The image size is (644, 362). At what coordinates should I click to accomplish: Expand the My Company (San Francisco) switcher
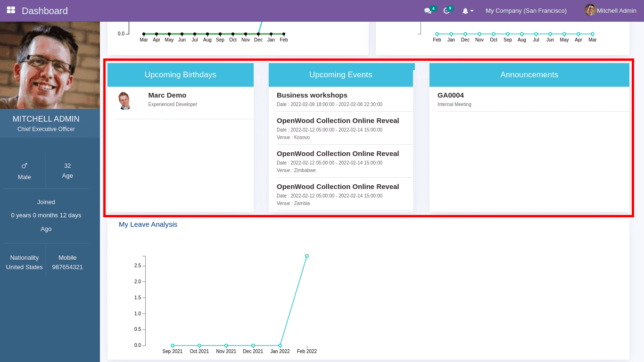click(526, 10)
